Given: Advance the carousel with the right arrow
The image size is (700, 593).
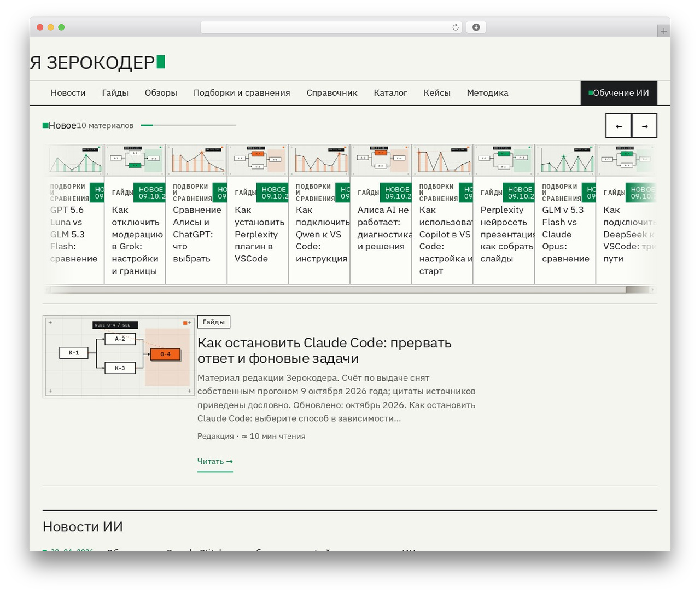Looking at the screenshot, I should (645, 126).
